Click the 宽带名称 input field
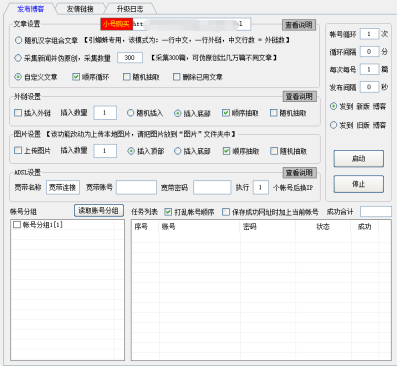 [63, 187]
